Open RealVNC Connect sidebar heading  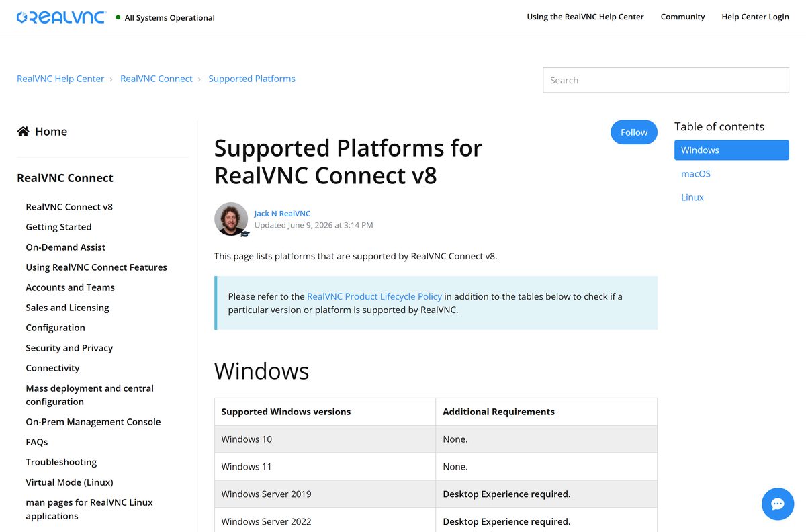pyautogui.click(x=65, y=177)
